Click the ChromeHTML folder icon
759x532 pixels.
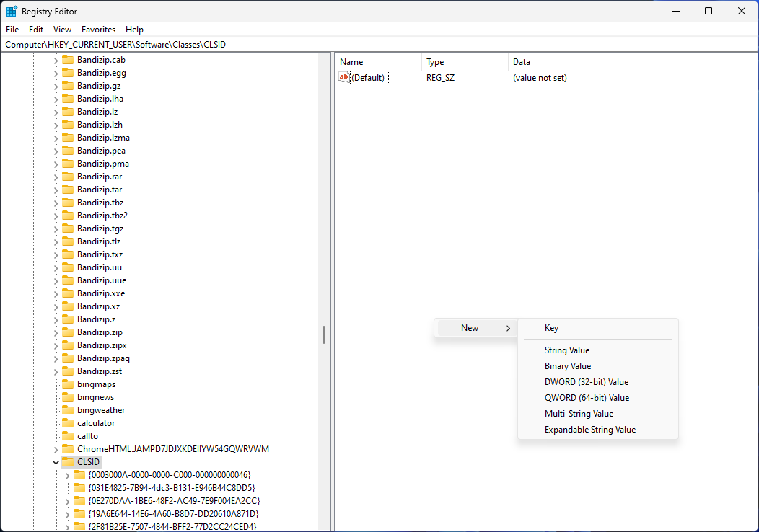(x=68, y=449)
